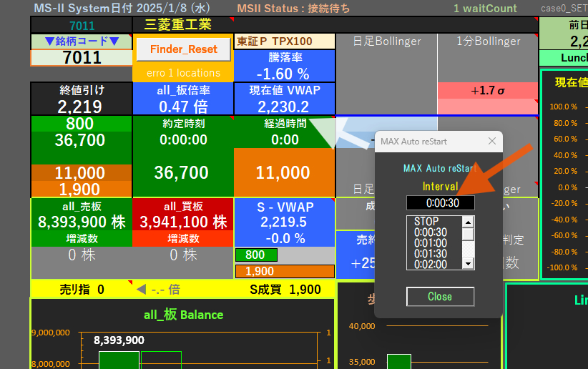Click the all_板倍率 0.47 倍 cell
This screenshot has height=369, width=588.
183,99
